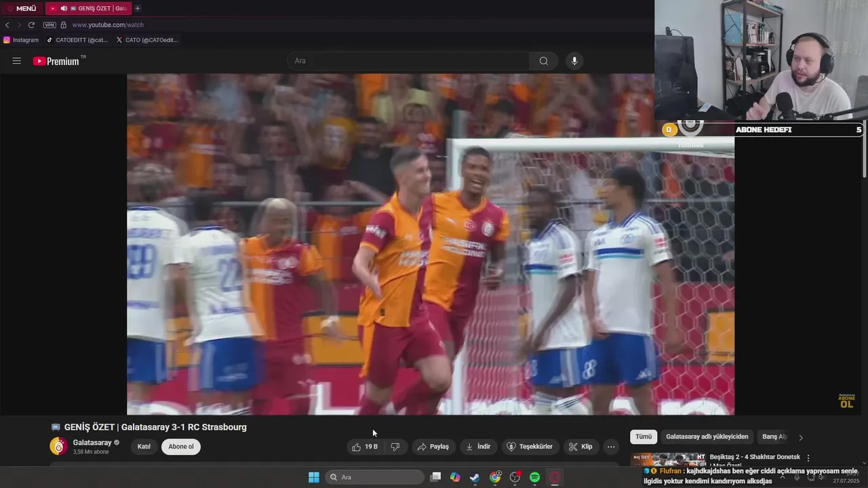This screenshot has height=488, width=868.
Task: Click the page vertical scrollbar
Action: pos(865,149)
